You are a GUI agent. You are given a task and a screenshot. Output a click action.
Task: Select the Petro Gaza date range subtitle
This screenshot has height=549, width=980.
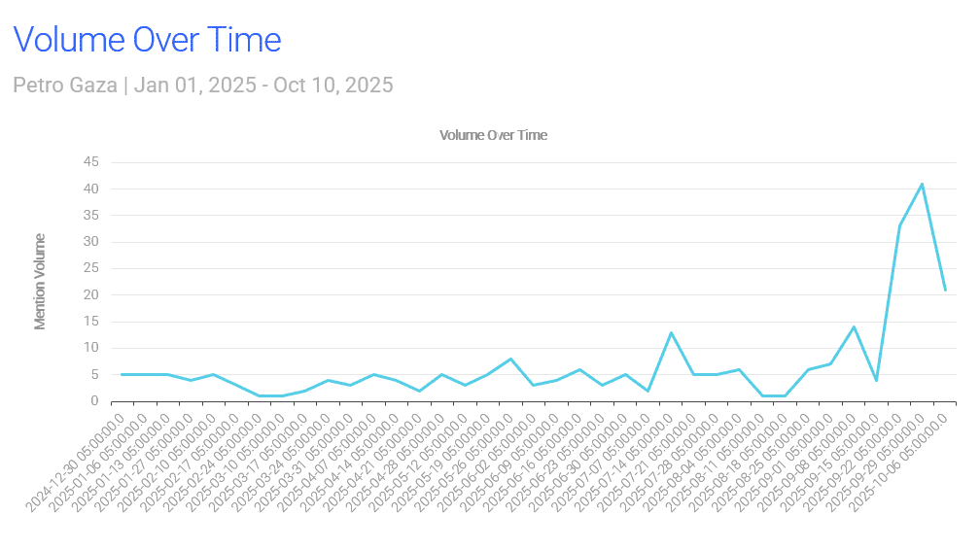point(203,86)
